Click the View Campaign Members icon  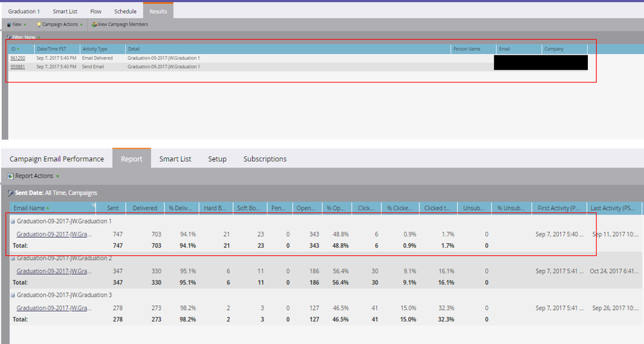coord(94,24)
